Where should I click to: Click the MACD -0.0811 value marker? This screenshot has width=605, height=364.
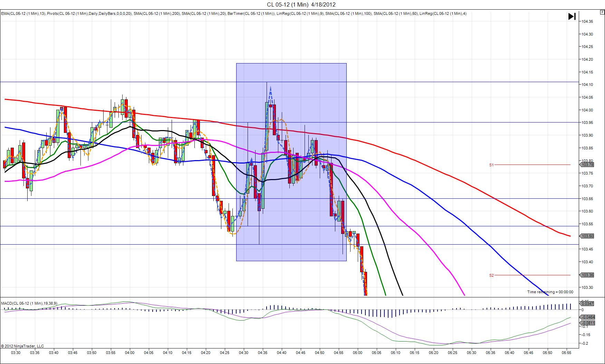pyautogui.click(x=587, y=323)
